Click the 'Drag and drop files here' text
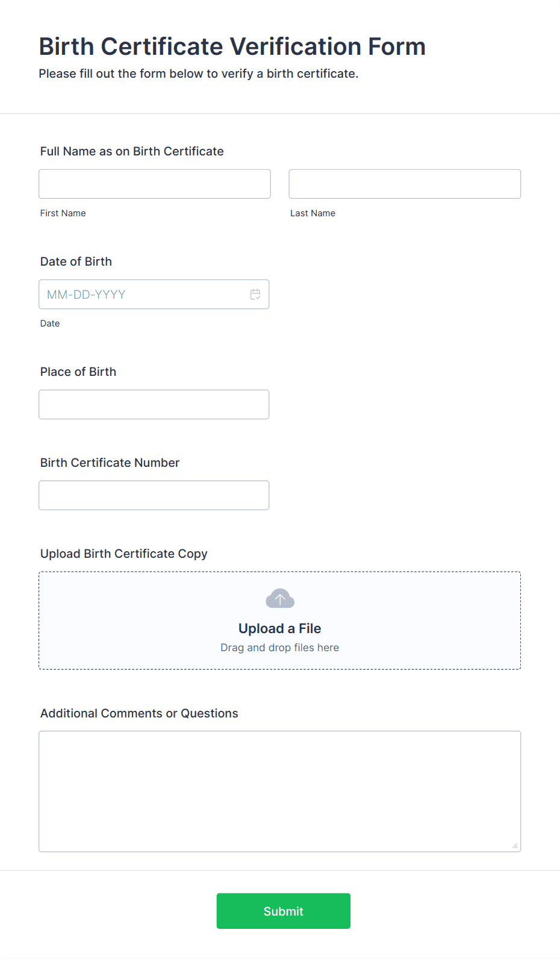This screenshot has width=560, height=959. point(279,647)
